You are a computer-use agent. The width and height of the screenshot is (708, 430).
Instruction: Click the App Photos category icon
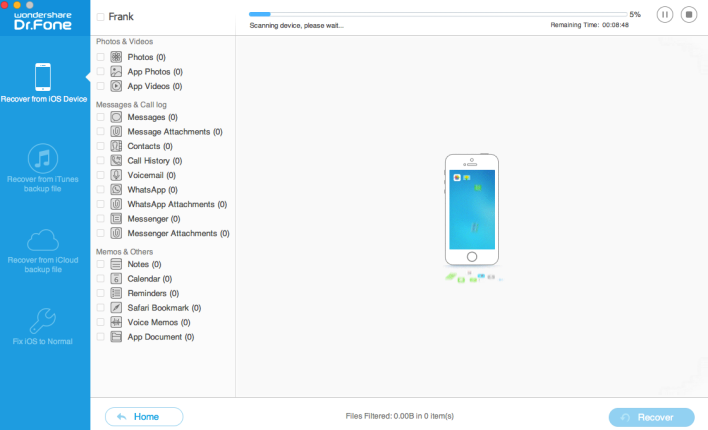click(x=116, y=71)
